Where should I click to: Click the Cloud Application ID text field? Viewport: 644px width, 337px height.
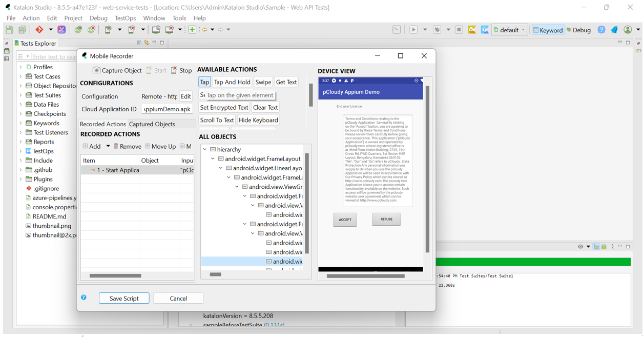coord(167,109)
